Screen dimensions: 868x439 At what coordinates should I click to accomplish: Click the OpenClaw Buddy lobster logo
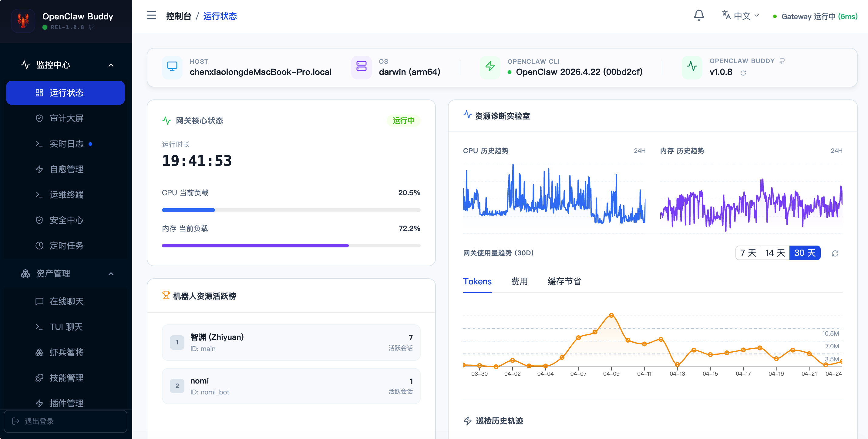pos(23,21)
